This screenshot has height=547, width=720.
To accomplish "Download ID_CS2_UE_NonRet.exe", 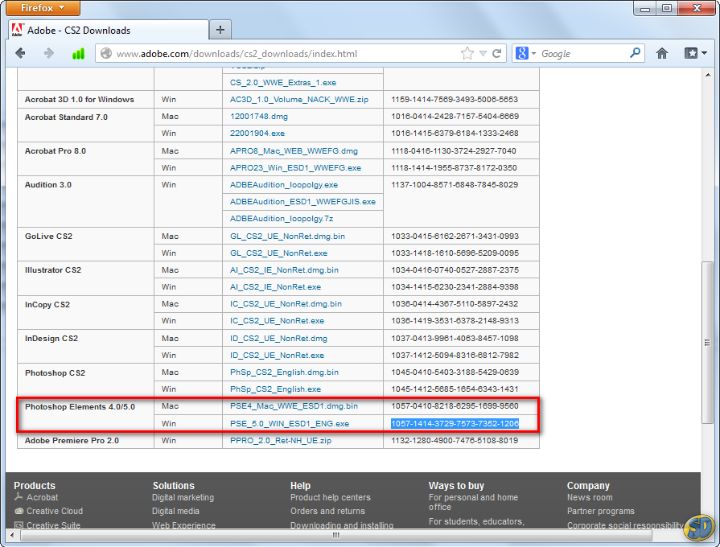I will [277, 355].
